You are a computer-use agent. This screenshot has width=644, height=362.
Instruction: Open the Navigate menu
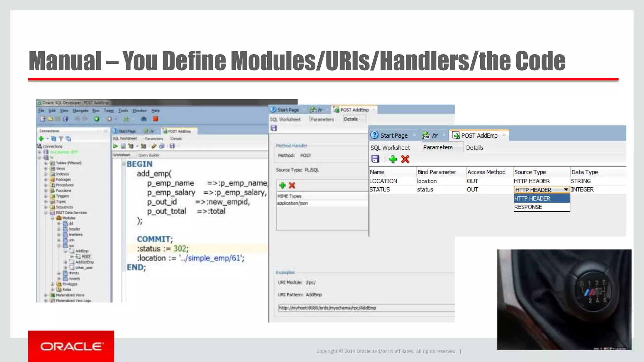[x=80, y=111]
